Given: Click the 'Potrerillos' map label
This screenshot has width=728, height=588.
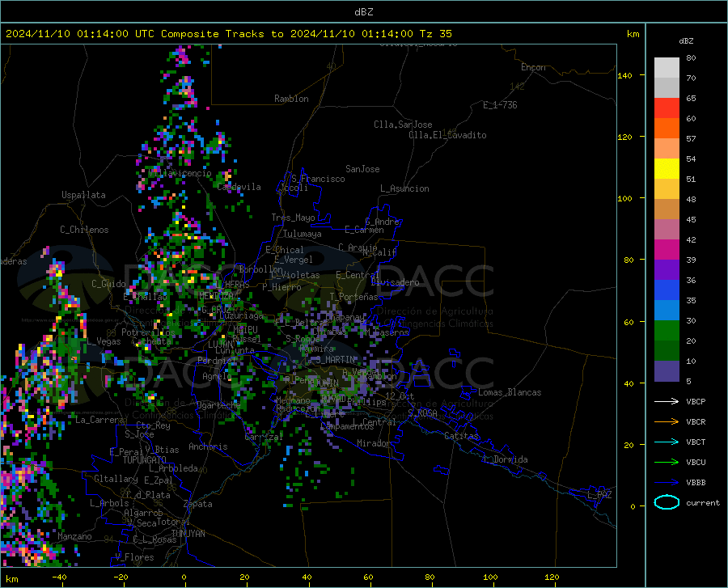Looking at the screenshot, I should [148, 332].
